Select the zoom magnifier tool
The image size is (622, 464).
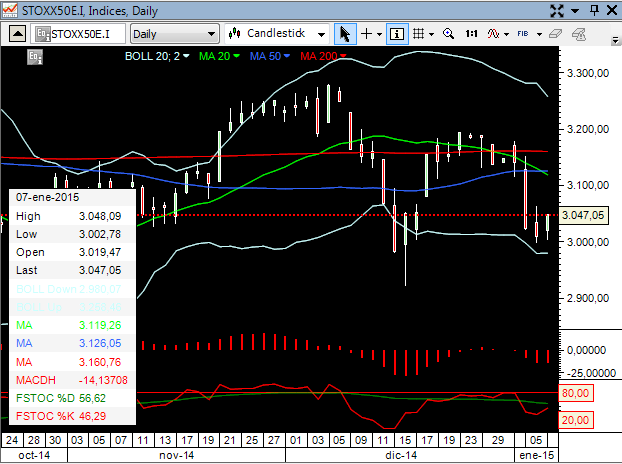tap(448, 34)
